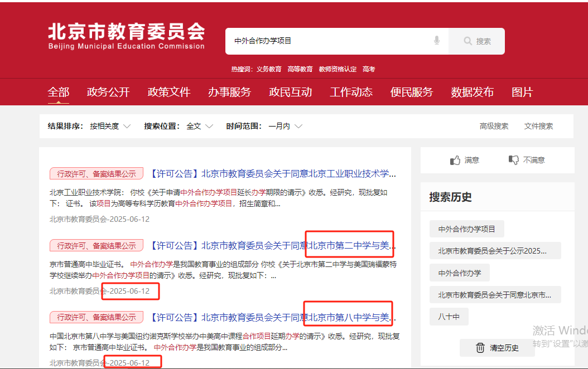Viewport: 588px width, 369px height.
Task: Click the 满意 label text
Action: point(472,161)
